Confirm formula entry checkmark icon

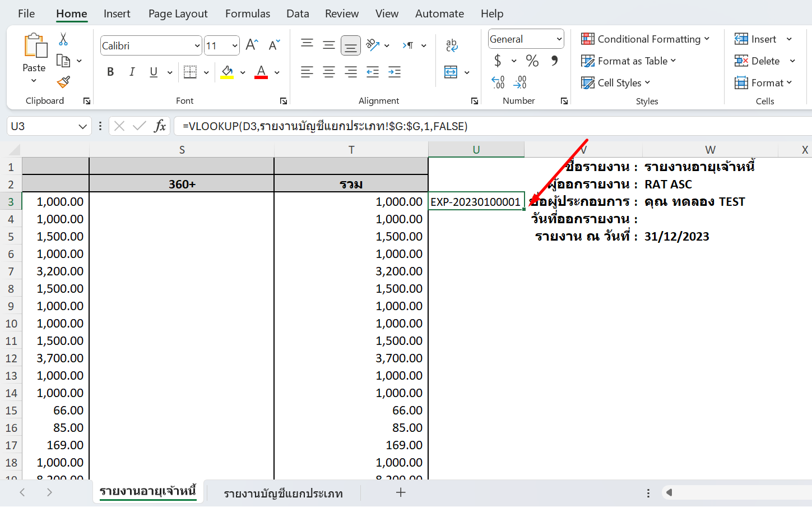(x=140, y=126)
